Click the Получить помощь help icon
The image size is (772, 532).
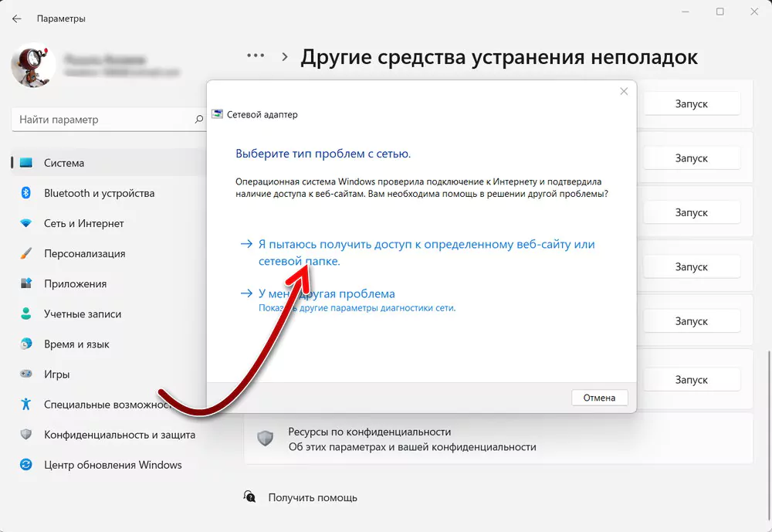[x=250, y=496]
